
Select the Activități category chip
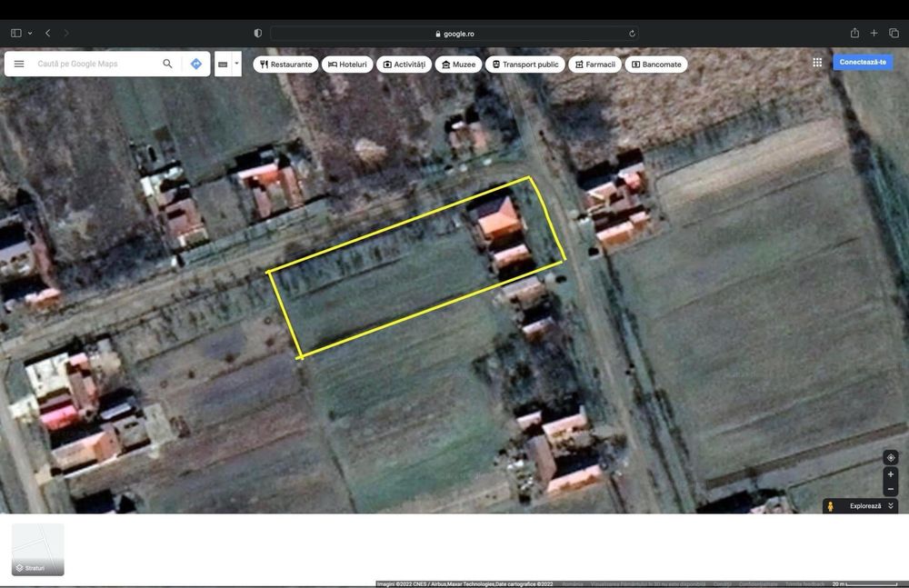tap(405, 65)
